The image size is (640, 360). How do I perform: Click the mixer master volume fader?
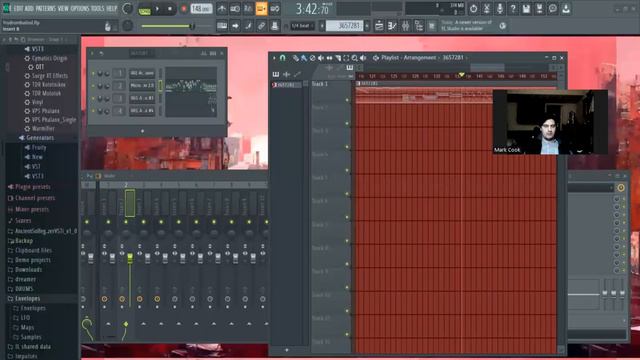(x=91, y=258)
